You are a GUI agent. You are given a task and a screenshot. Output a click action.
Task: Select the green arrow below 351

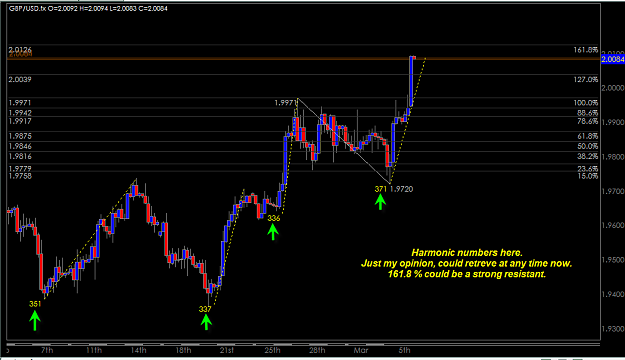(35, 321)
